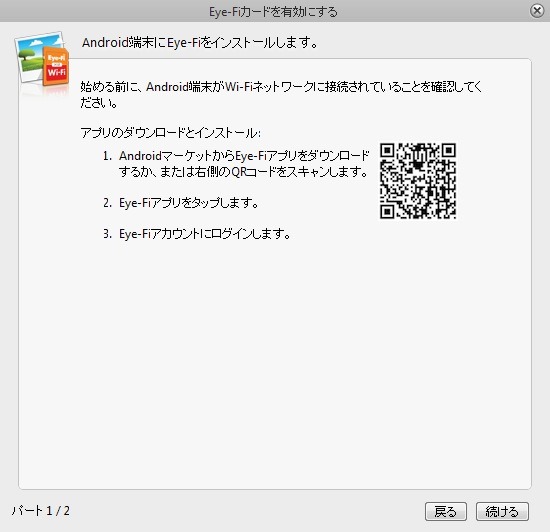This screenshot has width=550, height=532.
Task: Select step 2 Eye-Fiアプリをタップします
Action: coord(181,203)
